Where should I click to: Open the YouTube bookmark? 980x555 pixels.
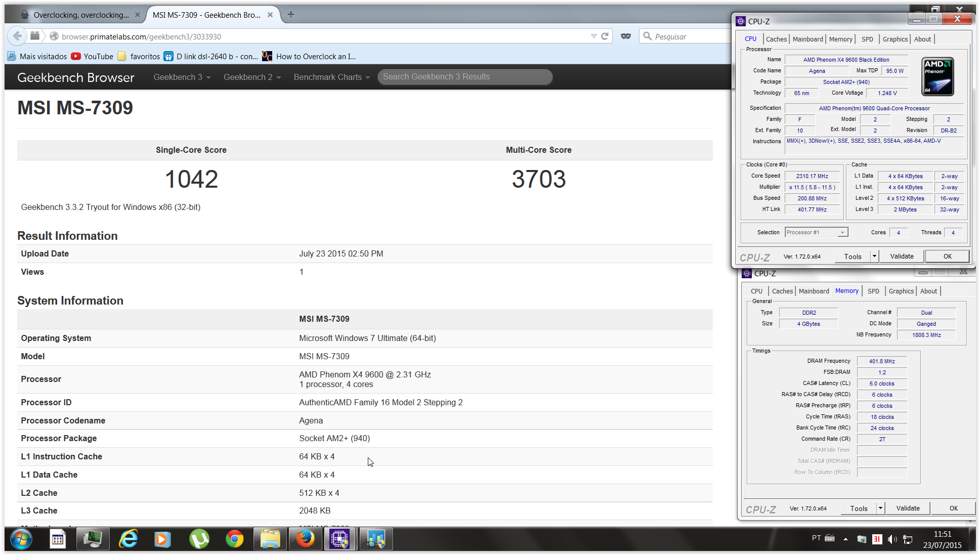[92, 56]
